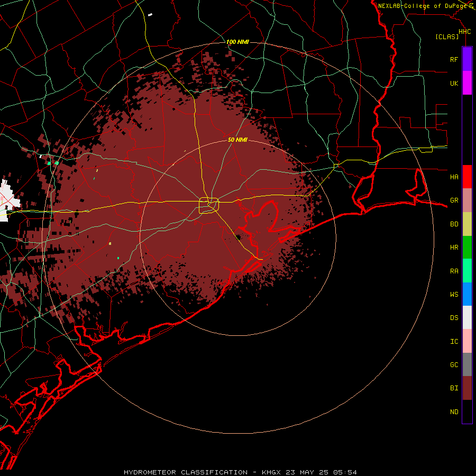Click the RF legend label
Viewport: 476px width, 476px height.
(x=454, y=59)
